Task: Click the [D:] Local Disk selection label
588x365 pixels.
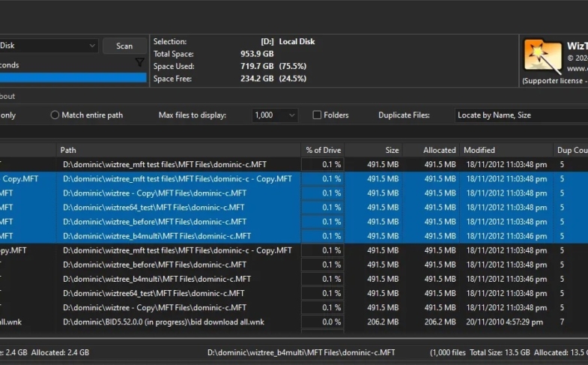Action: (x=288, y=42)
